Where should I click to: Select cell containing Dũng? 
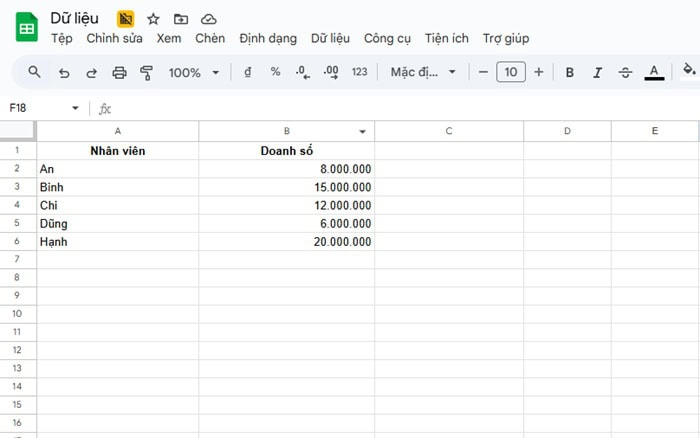point(118,224)
